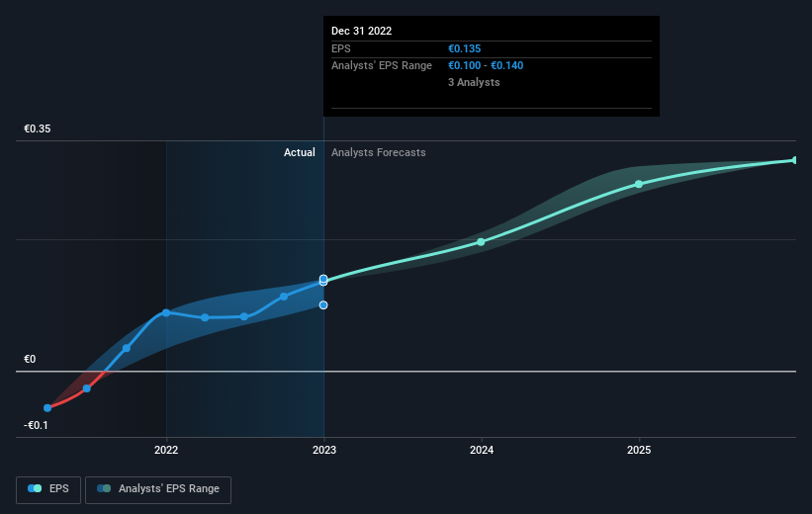812x514 pixels.
Task: Click the Dec 31 2022 EPS point
Action: pyautogui.click(x=323, y=280)
